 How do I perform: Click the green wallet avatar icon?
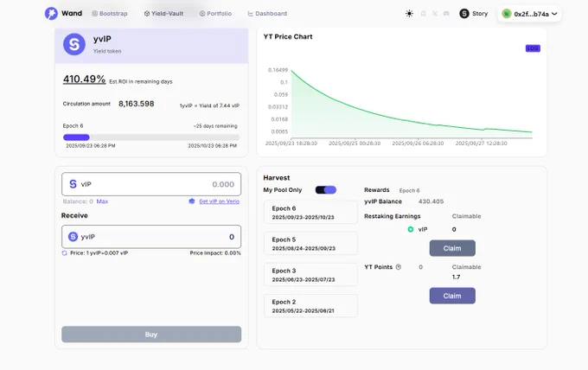(x=507, y=14)
